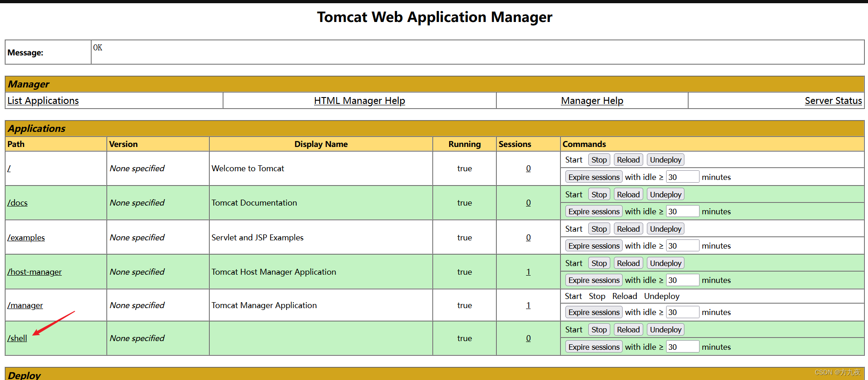Select the "Welcome to Tomcat" display name
The image size is (868, 380).
248,168
